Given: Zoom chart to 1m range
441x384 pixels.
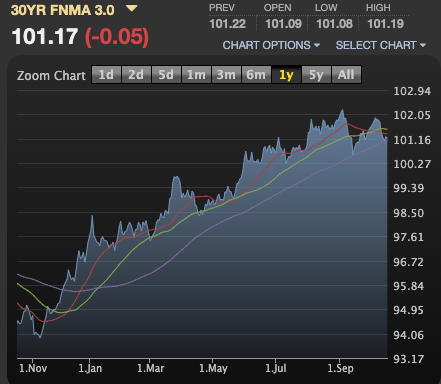Looking at the screenshot, I should pyautogui.click(x=196, y=74).
